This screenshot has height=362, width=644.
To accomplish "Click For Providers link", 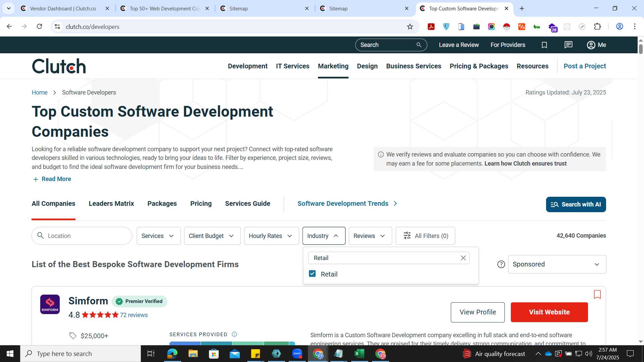I will (x=508, y=45).
